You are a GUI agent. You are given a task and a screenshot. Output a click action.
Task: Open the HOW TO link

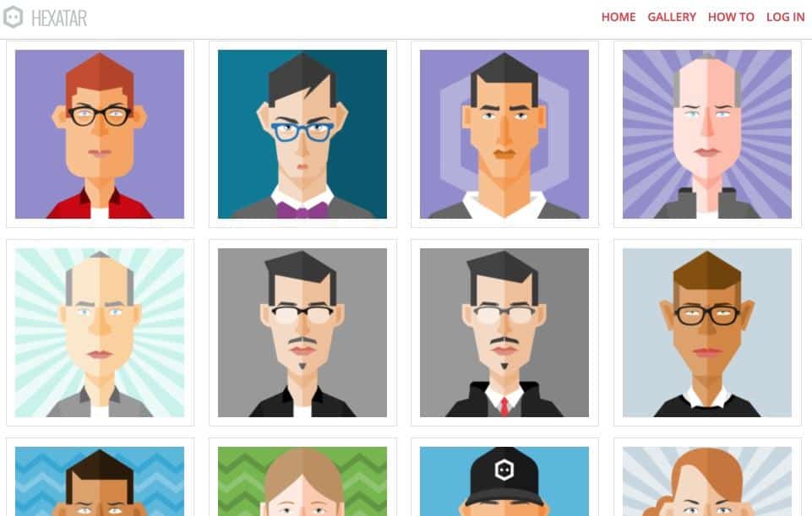pos(731,17)
